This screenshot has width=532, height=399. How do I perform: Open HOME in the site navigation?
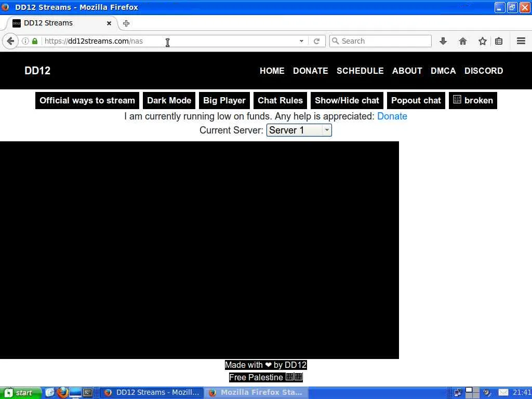pyautogui.click(x=272, y=71)
